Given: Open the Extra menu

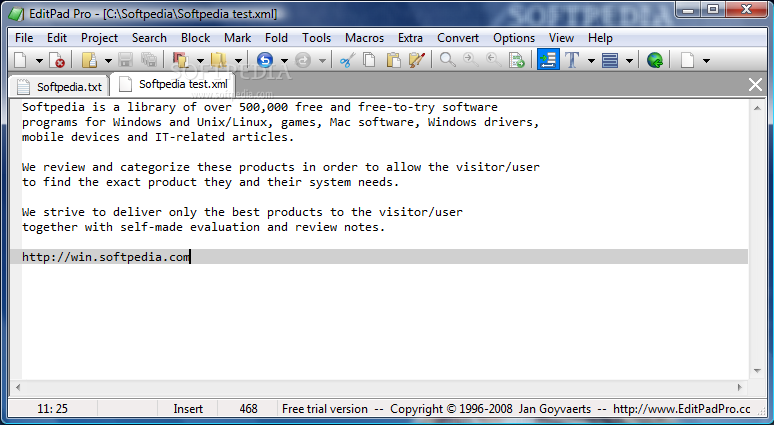Looking at the screenshot, I should point(410,38).
